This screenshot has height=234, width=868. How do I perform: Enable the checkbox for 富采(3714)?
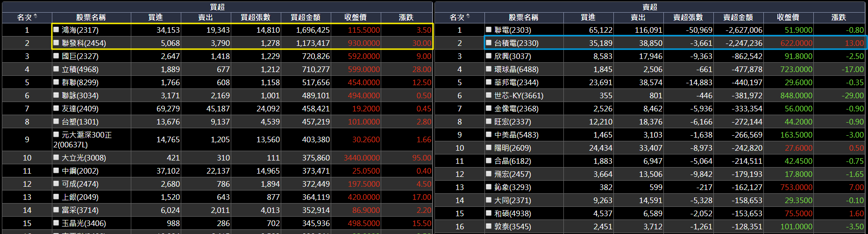tap(56, 210)
